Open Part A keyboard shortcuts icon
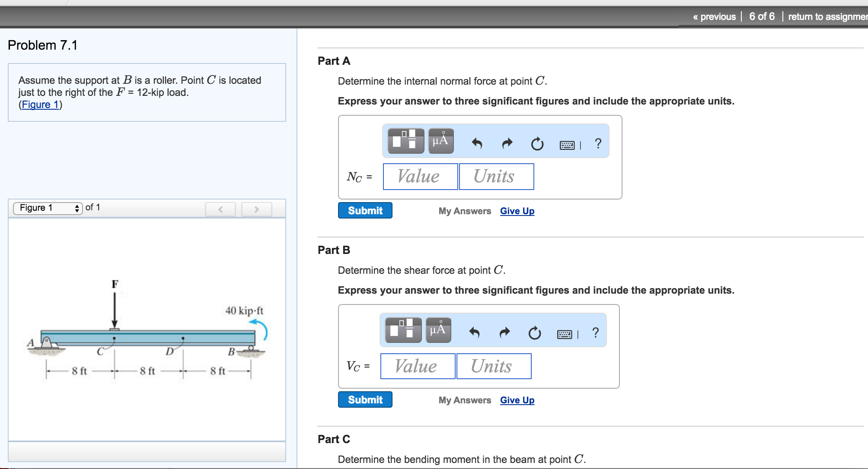This screenshot has height=469, width=868. (x=567, y=145)
